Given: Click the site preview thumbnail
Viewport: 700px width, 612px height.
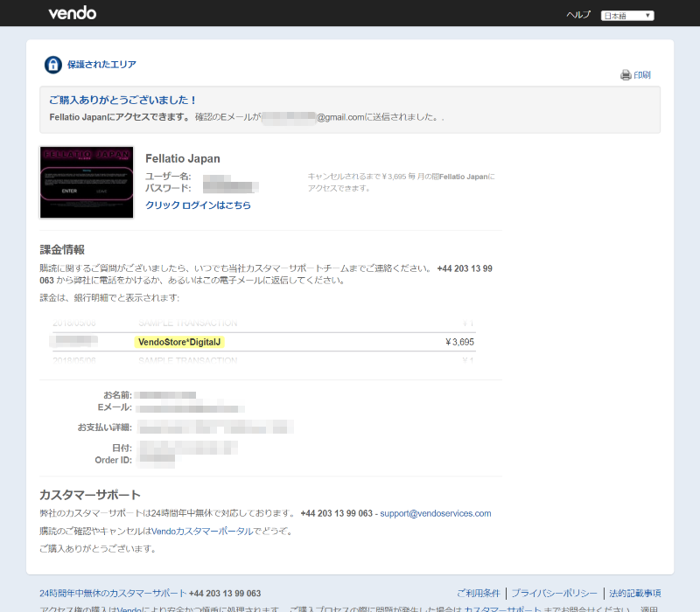Looking at the screenshot, I should (x=87, y=182).
